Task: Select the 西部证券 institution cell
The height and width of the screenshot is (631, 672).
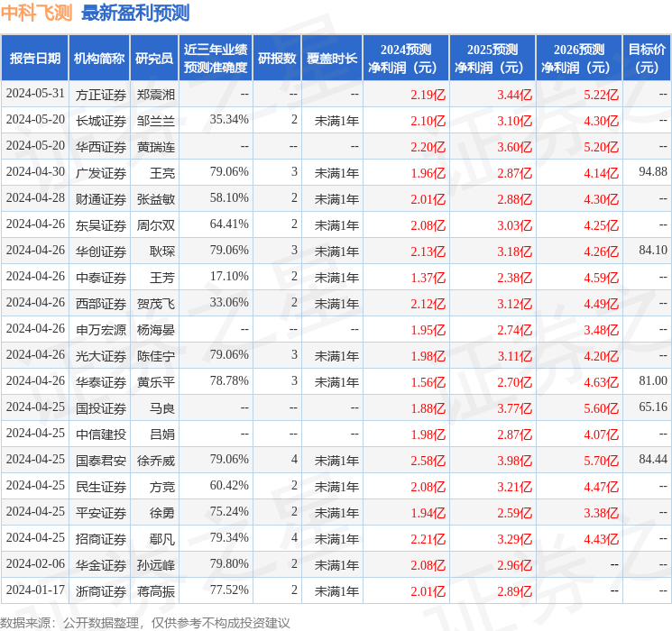Action: pyautogui.click(x=101, y=304)
